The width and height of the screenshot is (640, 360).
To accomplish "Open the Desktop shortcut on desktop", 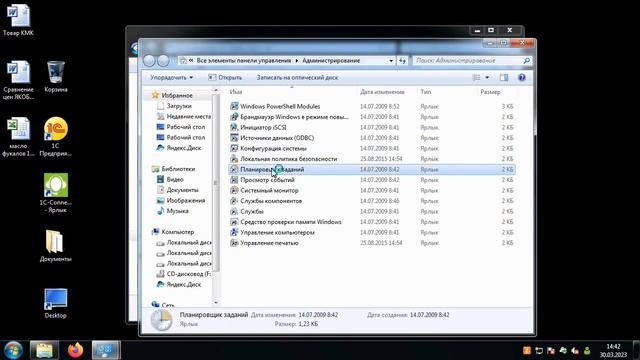I will pos(56,303).
